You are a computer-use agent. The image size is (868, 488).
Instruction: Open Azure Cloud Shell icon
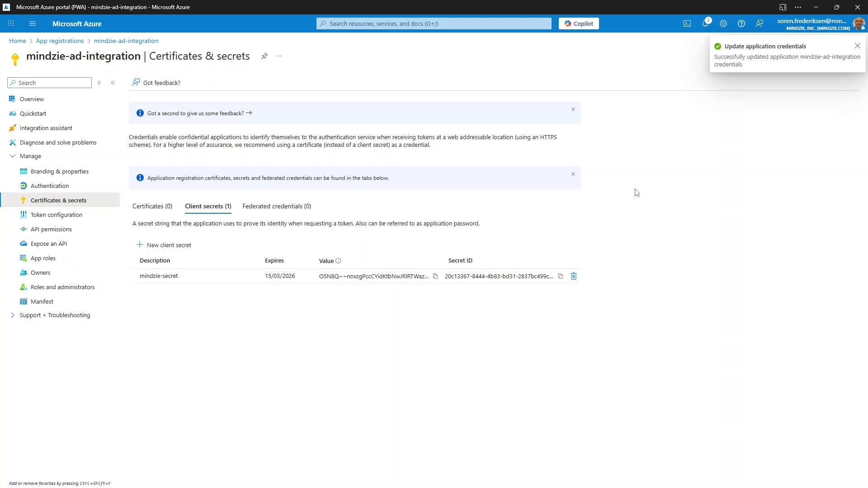(x=687, y=23)
